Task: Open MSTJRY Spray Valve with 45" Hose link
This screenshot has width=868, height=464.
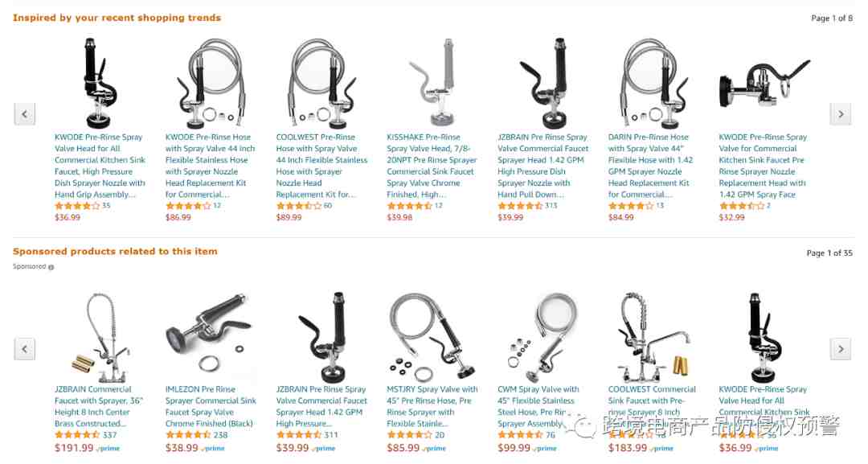Action: point(432,406)
